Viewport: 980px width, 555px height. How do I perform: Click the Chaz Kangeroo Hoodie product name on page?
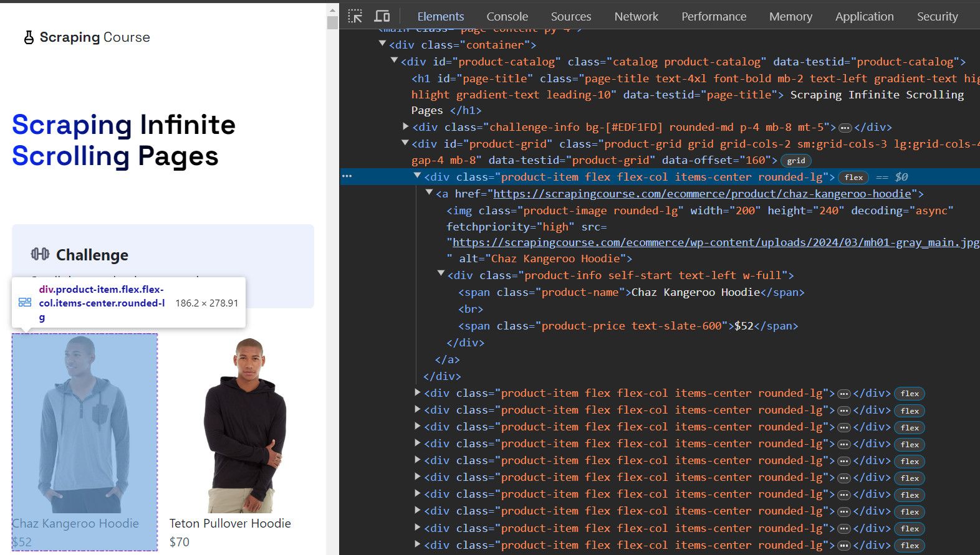[x=75, y=524]
